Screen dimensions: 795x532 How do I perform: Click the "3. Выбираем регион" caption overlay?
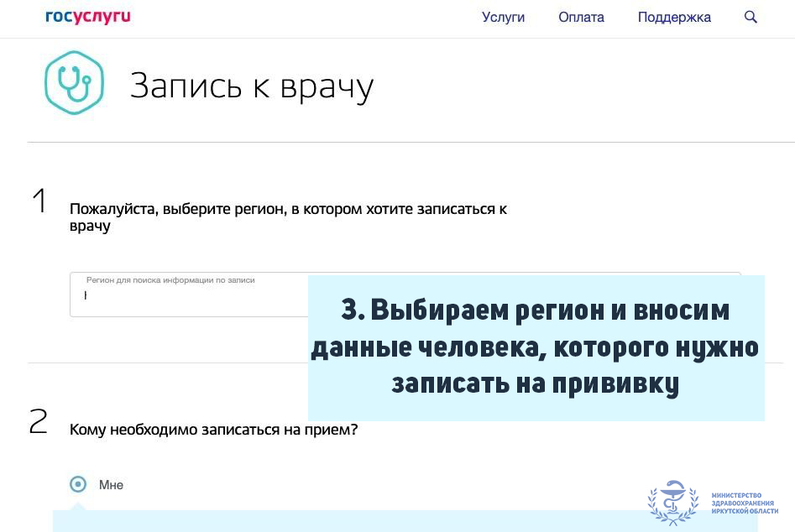[x=536, y=347]
